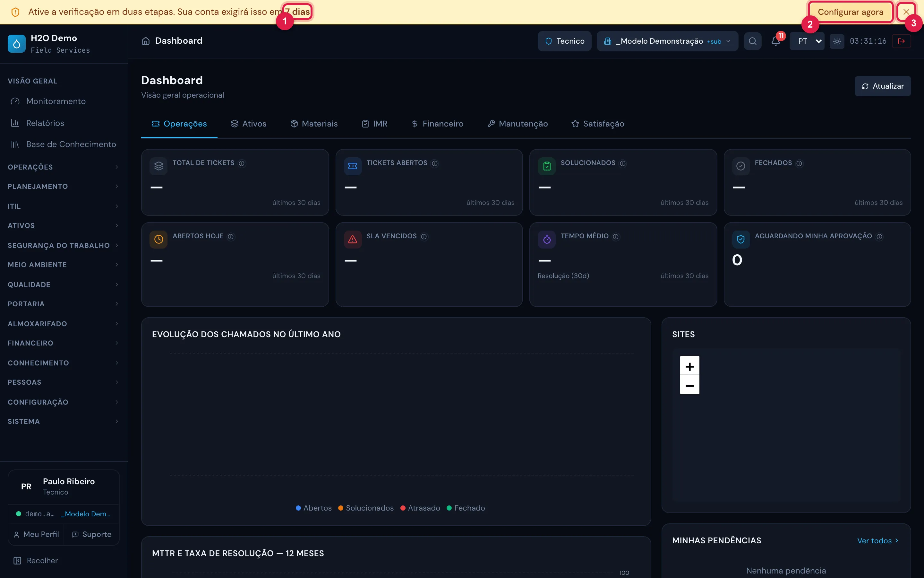Expand the SEGURANÇA DO TRABALHO section
This screenshot has width=924, height=578.
(x=64, y=245)
